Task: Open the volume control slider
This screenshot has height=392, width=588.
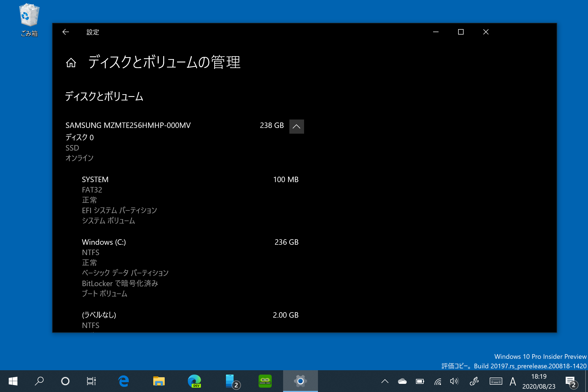Action: 454,381
